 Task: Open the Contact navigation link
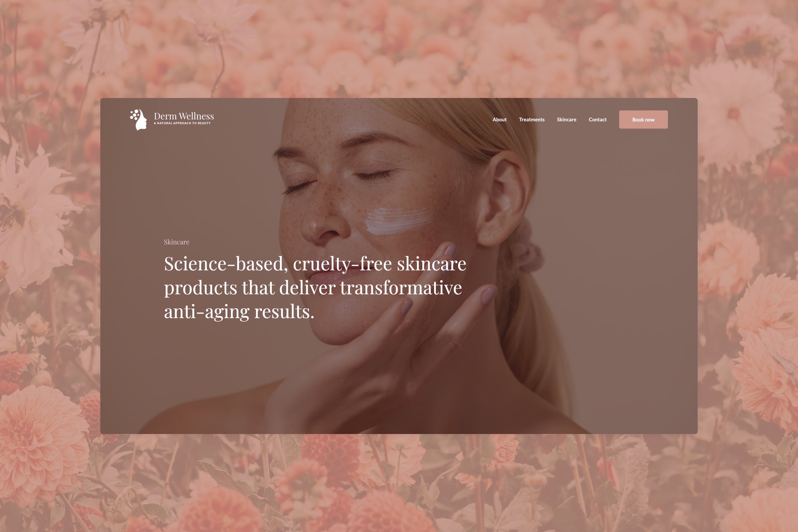pyautogui.click(x=598, y=119)
